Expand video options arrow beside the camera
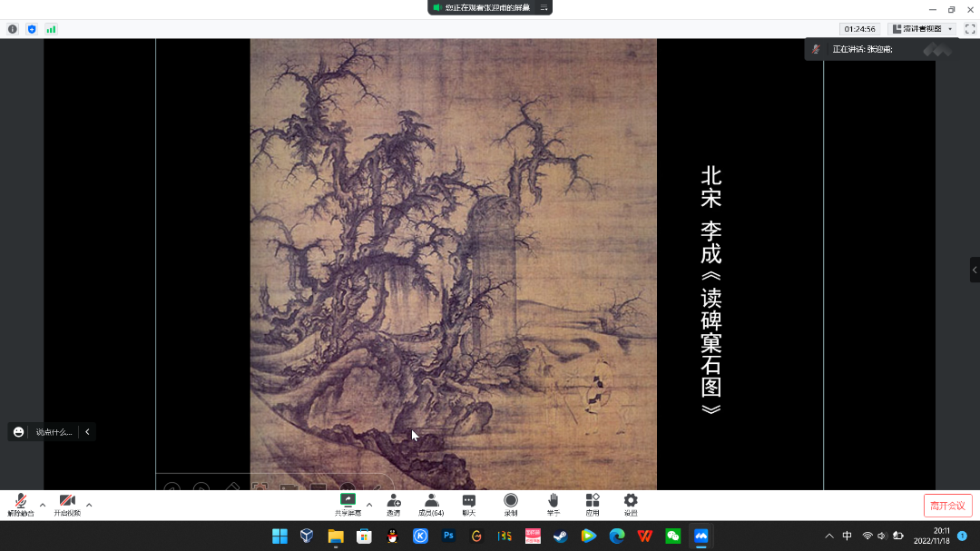The width and height of the screenshot is (980, 551). coord(89,505)
